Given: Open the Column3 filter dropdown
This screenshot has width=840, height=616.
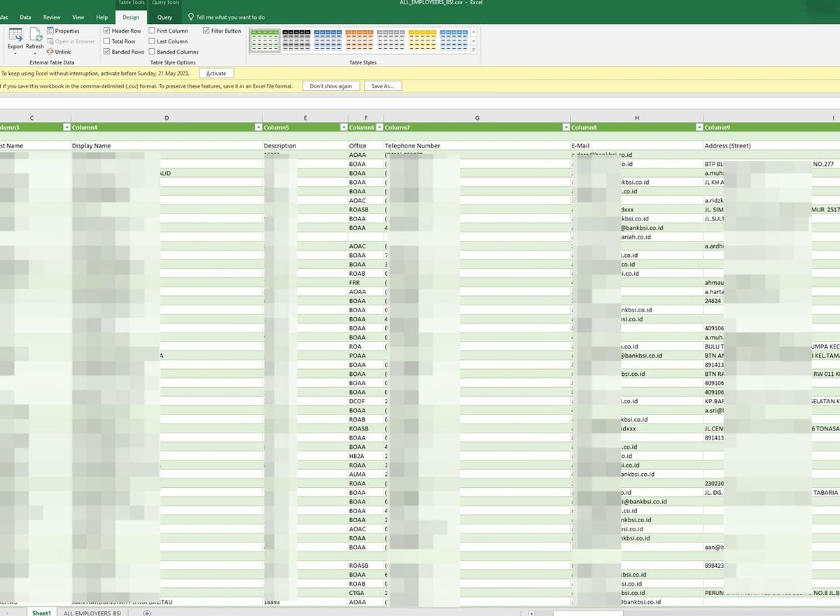Looking at the screenshot, I should (x=66, y=127).
